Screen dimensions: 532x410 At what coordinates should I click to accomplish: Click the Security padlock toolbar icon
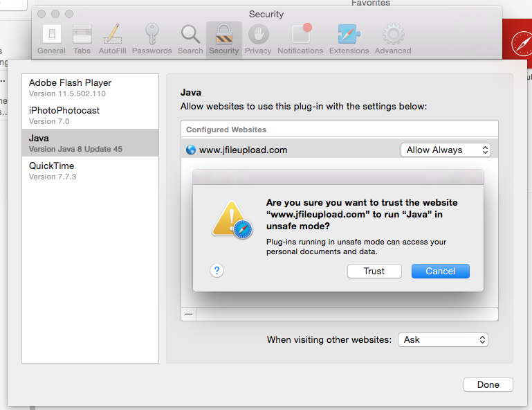tap(223, 39)
